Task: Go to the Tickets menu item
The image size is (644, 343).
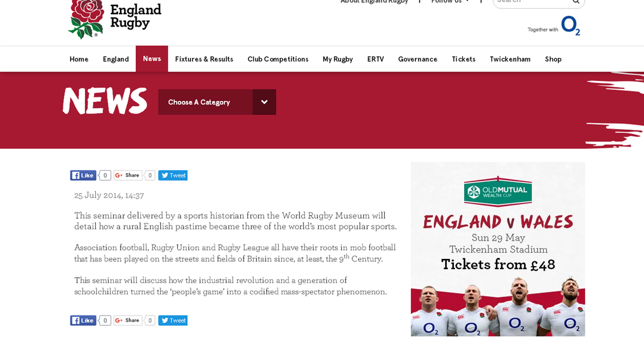Action: click(464, 59)
